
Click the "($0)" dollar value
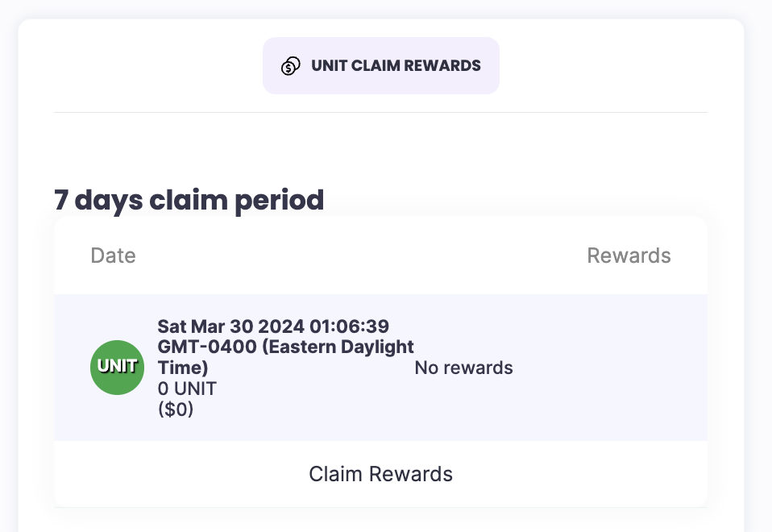(176, 409)
